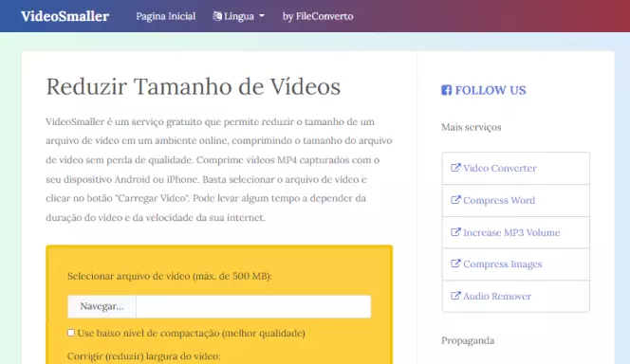
Task: Open the Compress Word service link
Action: point(499,200)
